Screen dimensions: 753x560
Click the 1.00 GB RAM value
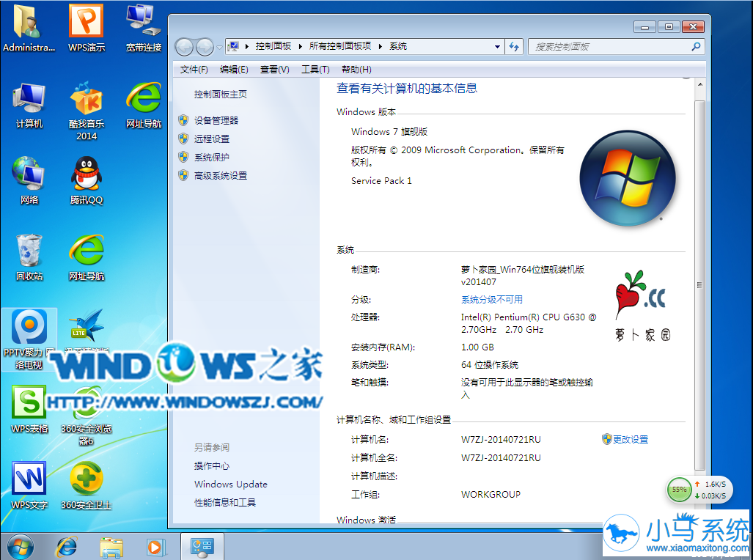tap(477, 347)
